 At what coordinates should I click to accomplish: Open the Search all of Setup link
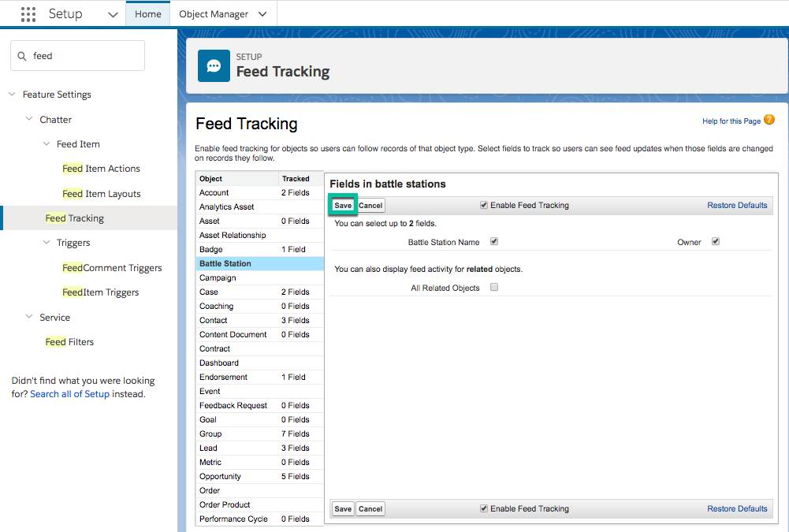(69, 393)
